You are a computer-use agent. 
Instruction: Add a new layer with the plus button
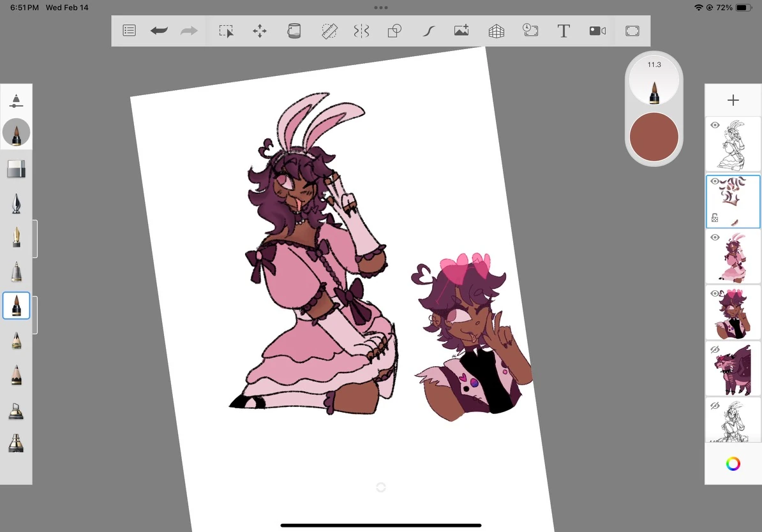(x=733, y=100)
